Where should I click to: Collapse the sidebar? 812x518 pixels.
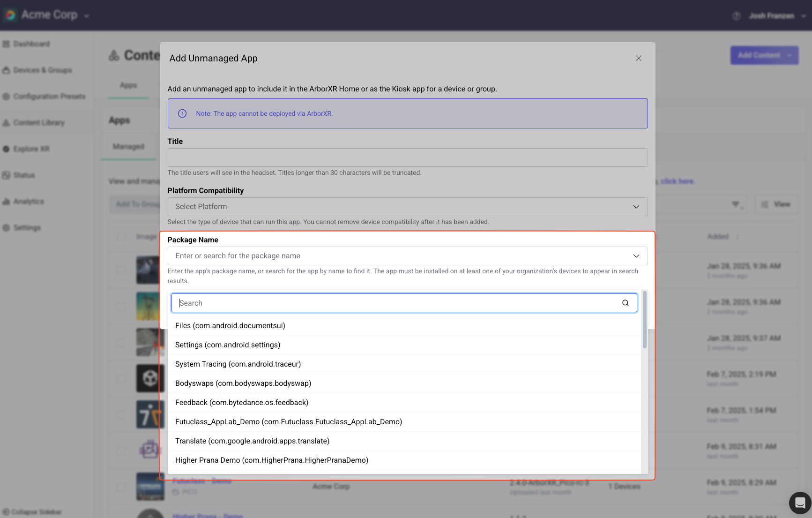tap(32, 512)
